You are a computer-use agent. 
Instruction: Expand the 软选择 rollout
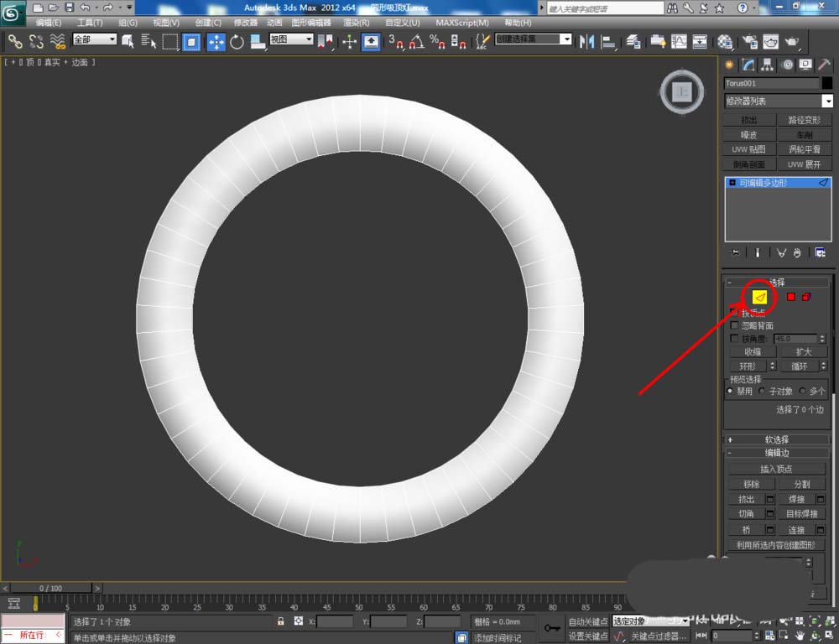[x=776, y=439]
